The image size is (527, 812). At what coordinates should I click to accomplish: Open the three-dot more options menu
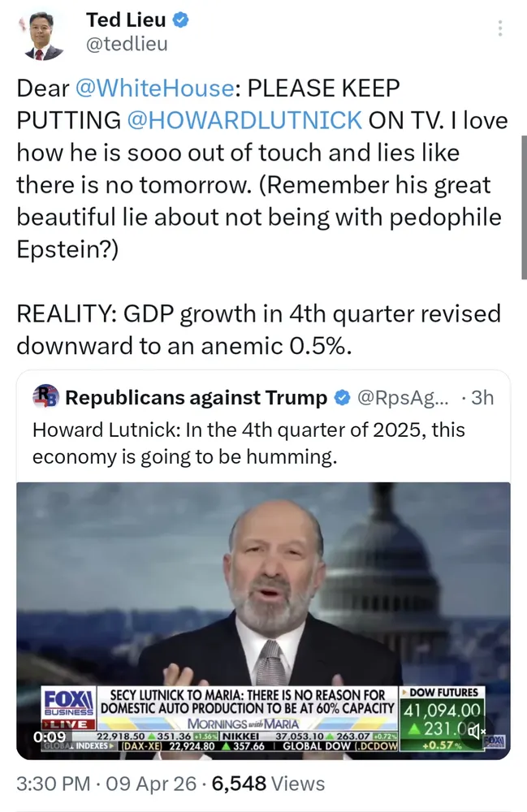(x=500, y=28)
